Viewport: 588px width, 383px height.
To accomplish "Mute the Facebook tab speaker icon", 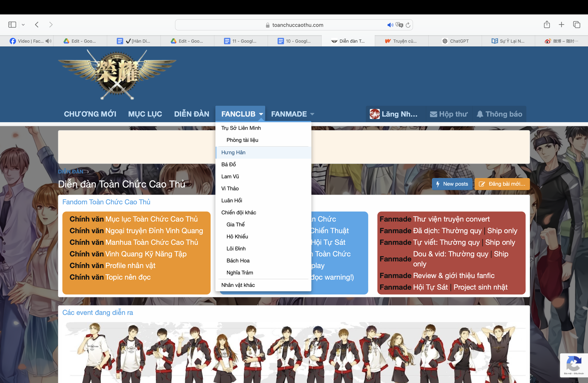I will coord(48,41).
